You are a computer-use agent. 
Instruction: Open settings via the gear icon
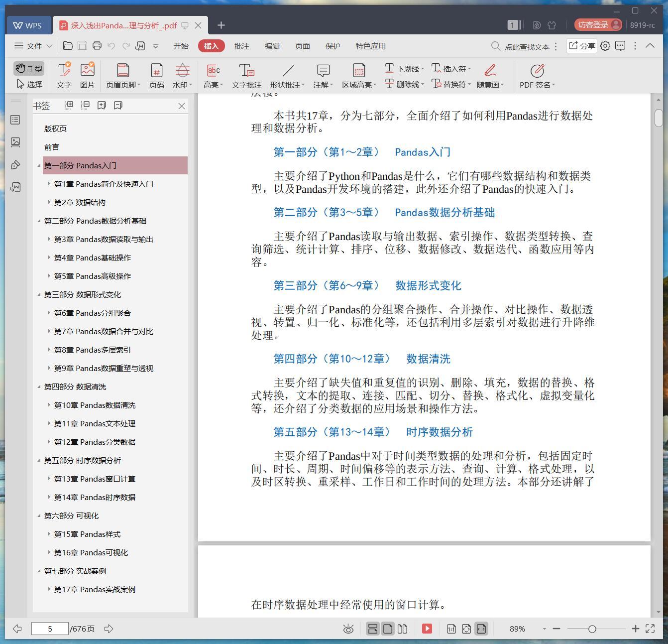pyautogui.click(x=605, y=46)
